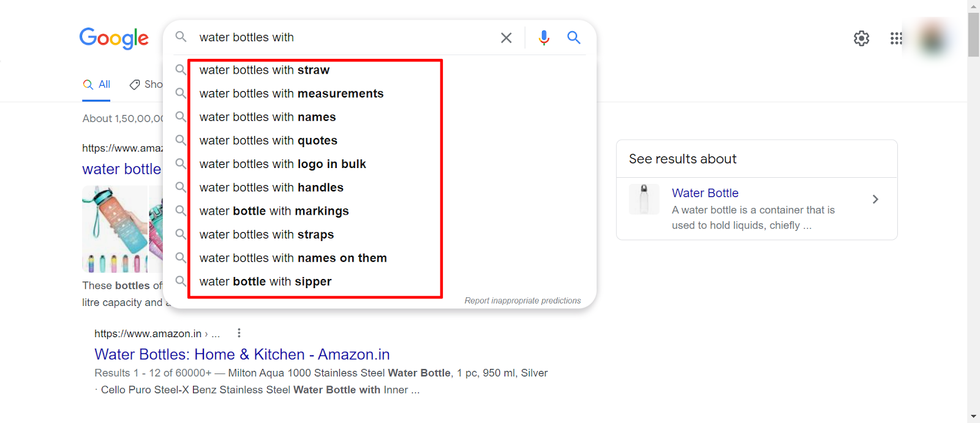Click the Google logo
The image size is (980, 423).
(114, 38)
